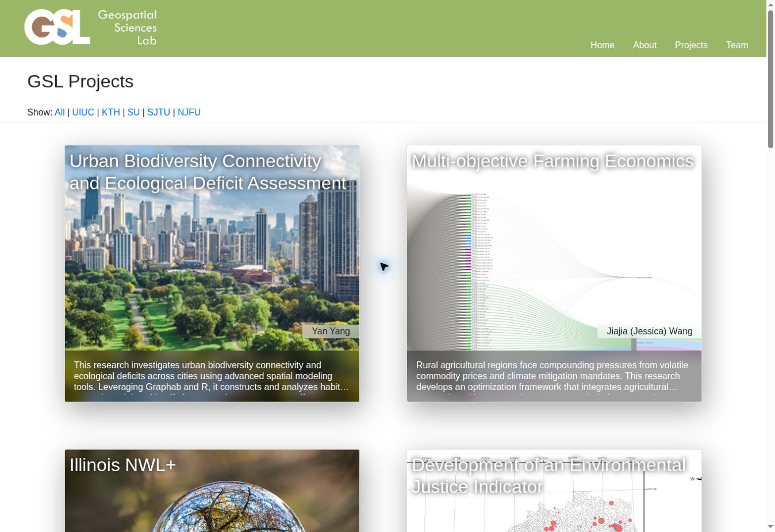Open the Home navigation link

point(602,45)
